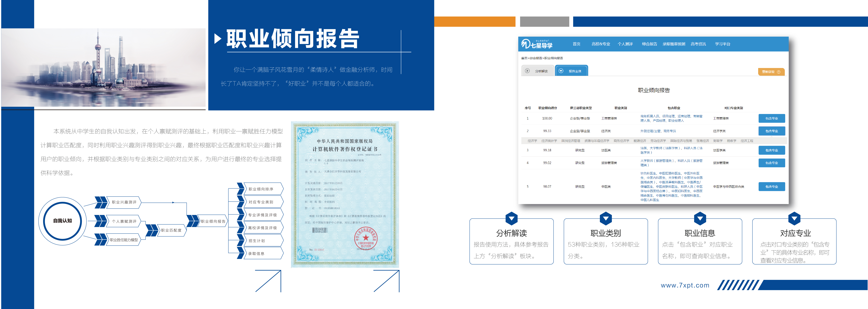
Task: Click the hexagon arrow icon above 对应专业 card
Action: (x=795, y=219)
